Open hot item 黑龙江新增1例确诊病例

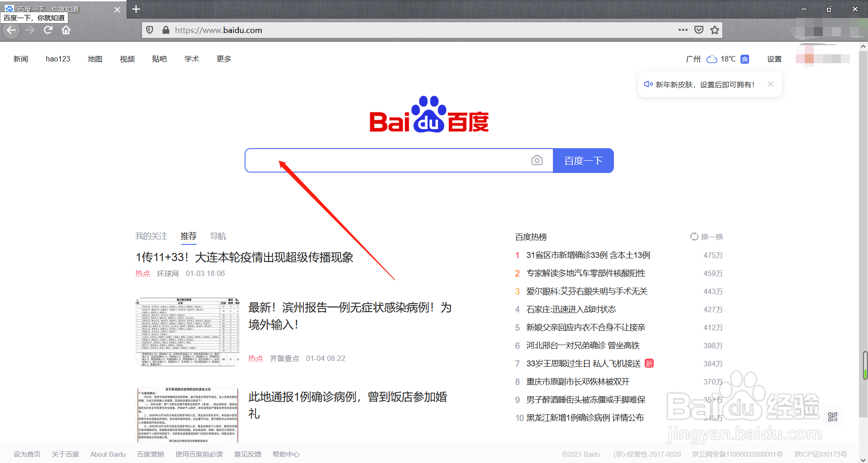585,418
